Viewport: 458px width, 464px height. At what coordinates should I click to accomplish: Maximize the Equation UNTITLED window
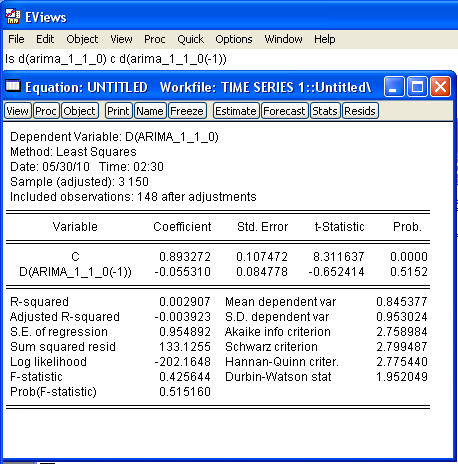click(417, 87)
